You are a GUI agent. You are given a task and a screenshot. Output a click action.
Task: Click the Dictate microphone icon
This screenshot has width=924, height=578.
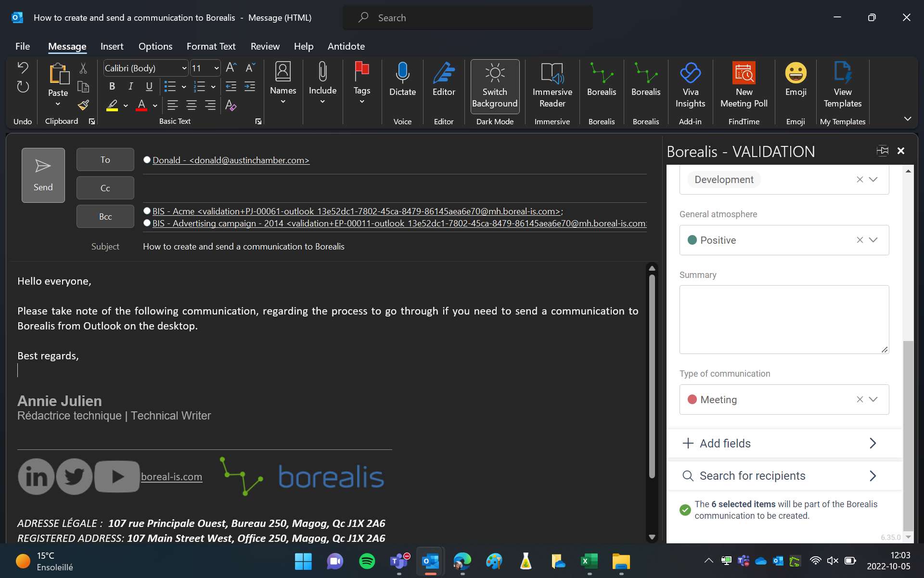point(402,74)
